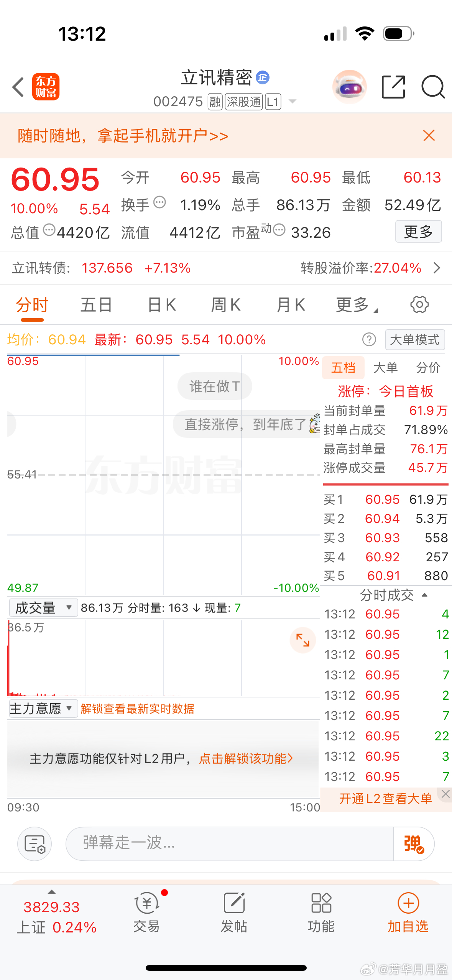Open the 发帖 post icon
The height and width of the screenshot is (980, 452).
tap(234, 912)
